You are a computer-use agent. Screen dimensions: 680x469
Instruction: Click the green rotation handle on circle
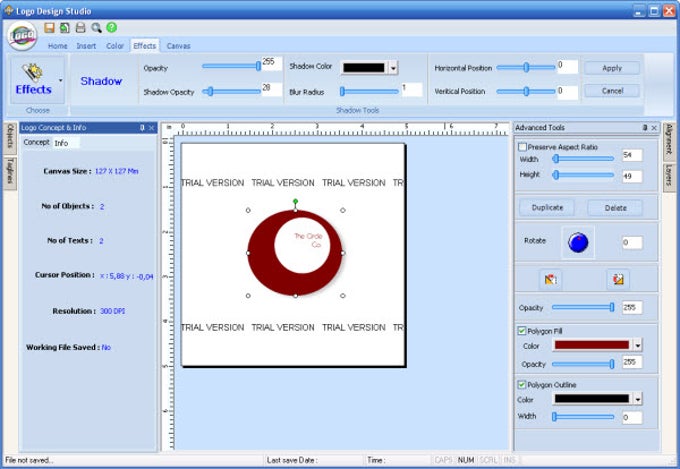coord(295,201)
